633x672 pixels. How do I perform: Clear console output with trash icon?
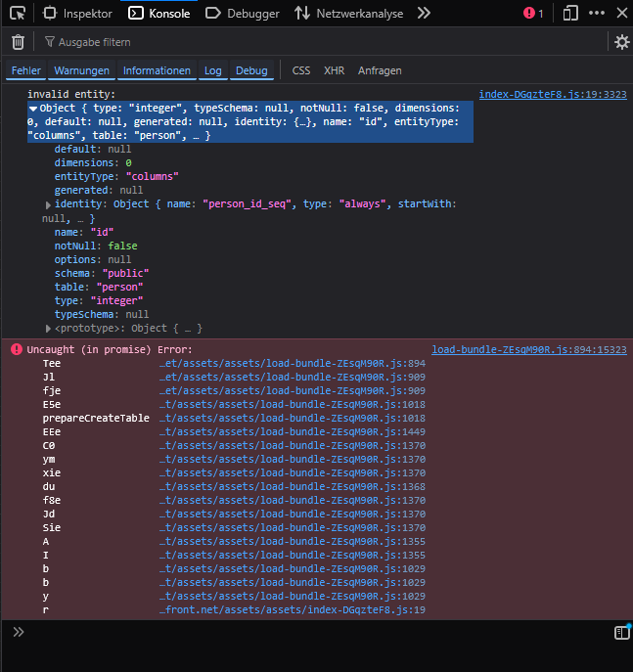(x=18, y=42)
